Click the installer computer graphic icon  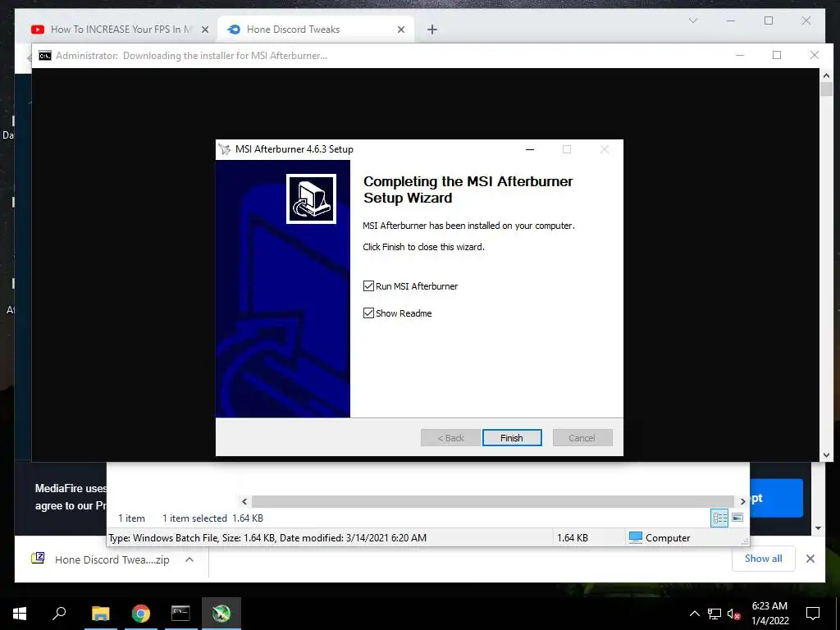pyautogui.click(x=311, y=199)
